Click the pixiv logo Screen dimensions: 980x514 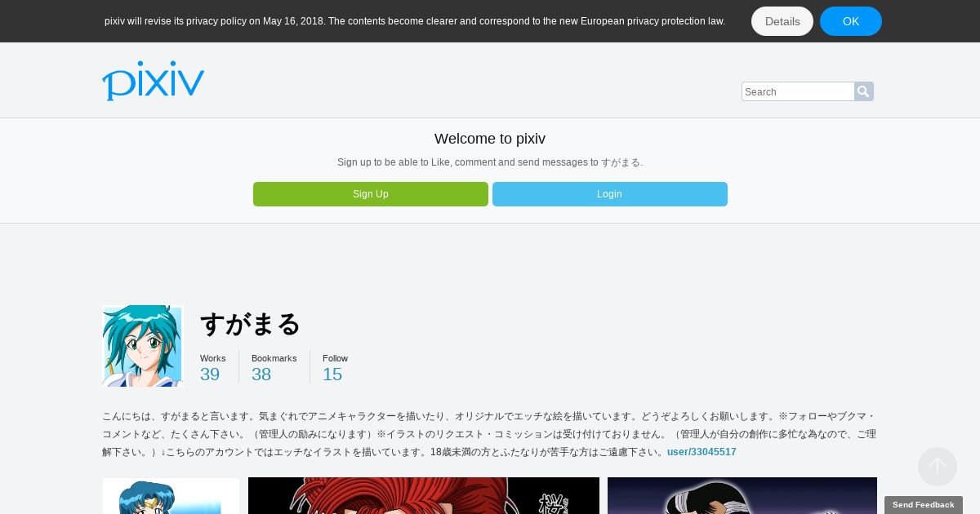[x=153, y=81]
